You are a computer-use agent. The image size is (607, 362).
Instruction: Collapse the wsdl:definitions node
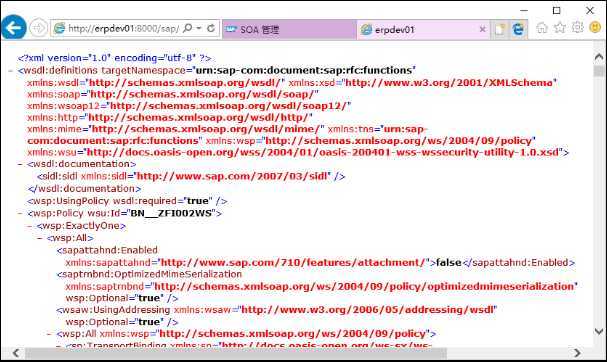pos(10,71)
